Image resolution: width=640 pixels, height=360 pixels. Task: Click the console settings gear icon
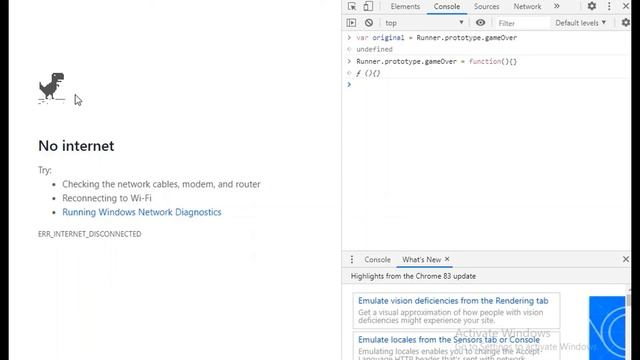625,23
